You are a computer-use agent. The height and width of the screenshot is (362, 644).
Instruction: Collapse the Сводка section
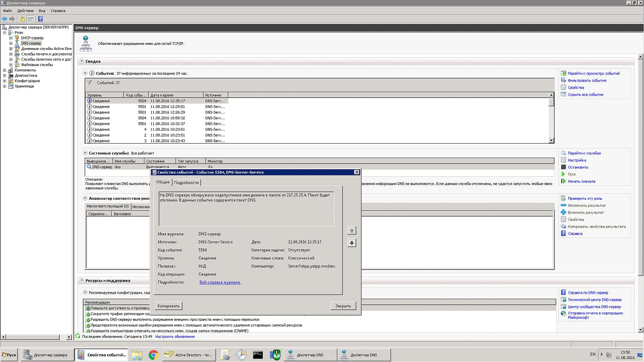(82, 61)
